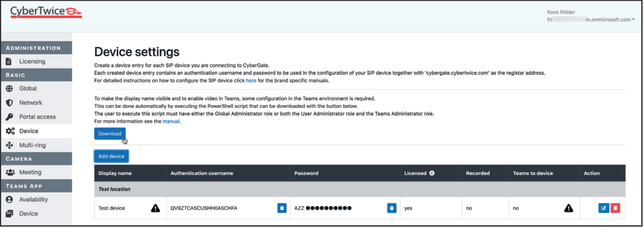This screenshot has height=228, width=644.
Task: Click the masked password starting AZZ
Action: point(323,208)
